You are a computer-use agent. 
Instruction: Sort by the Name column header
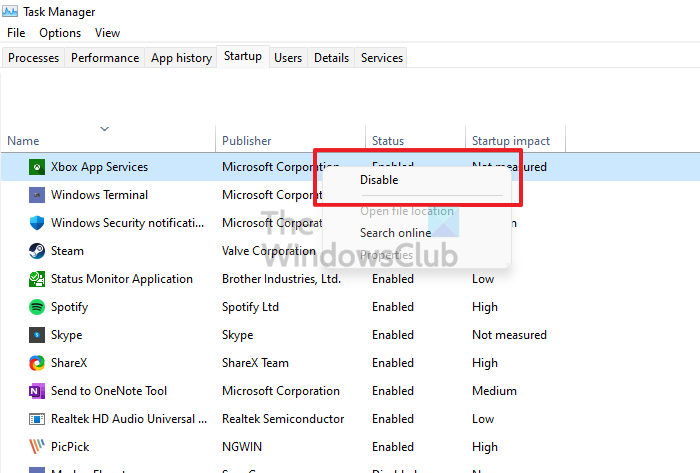tap(23, 141)
